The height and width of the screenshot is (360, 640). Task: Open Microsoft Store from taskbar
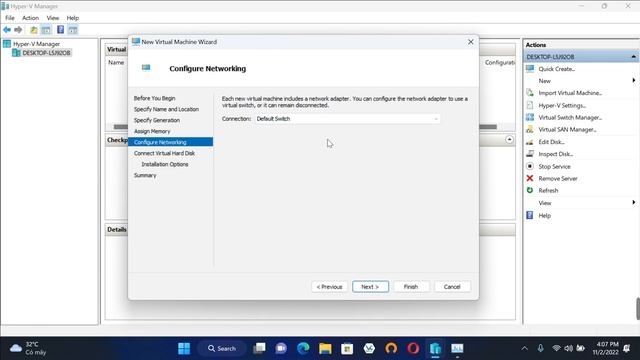pos(347,348)
